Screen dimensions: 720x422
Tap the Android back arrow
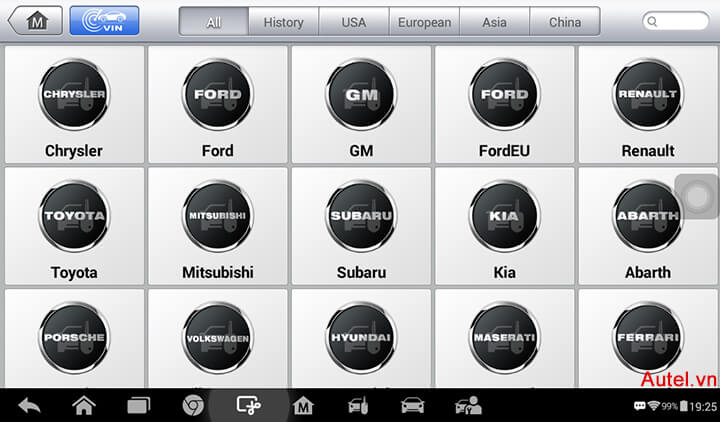tap(30, 405)
